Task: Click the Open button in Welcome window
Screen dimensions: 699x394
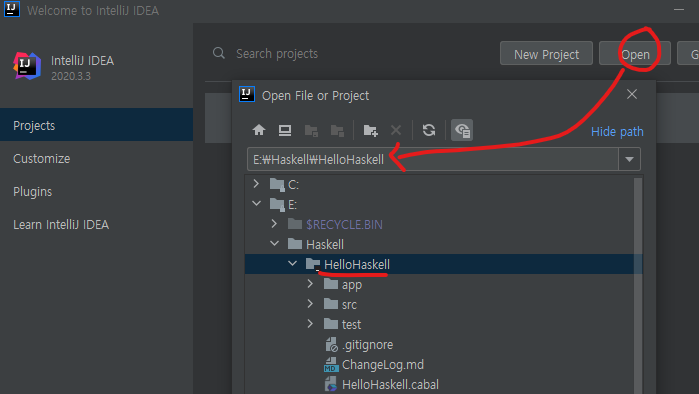Action: [x=635, y=54]
